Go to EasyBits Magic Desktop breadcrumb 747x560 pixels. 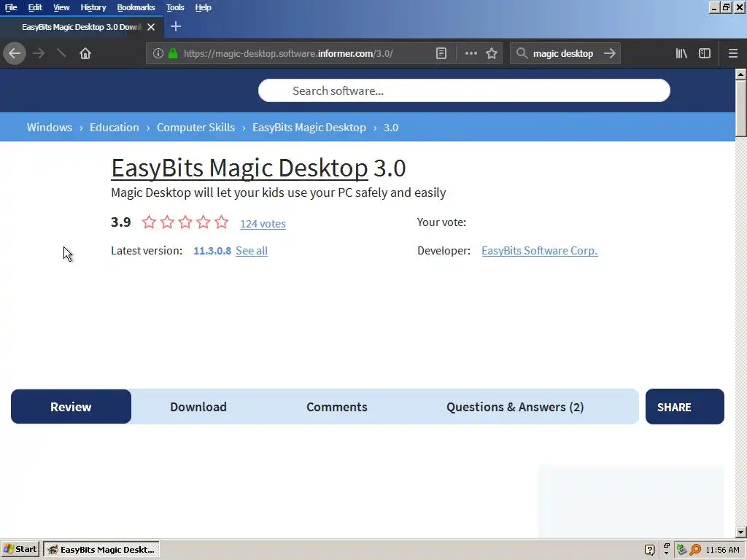[x=309, y=127]
